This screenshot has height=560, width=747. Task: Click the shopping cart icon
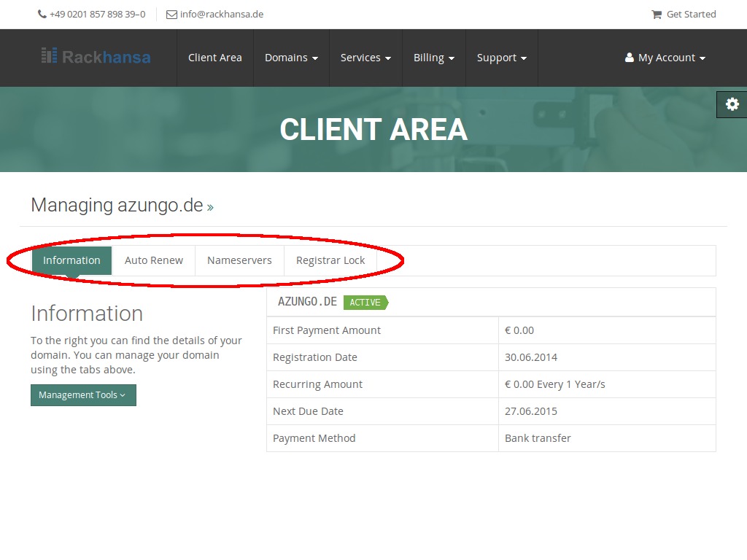657,15
